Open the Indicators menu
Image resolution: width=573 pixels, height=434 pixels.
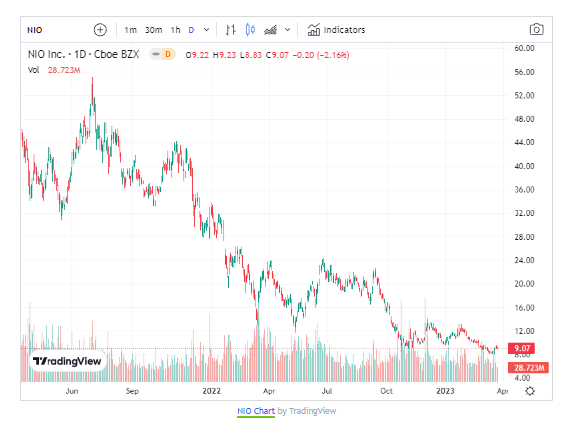(x=336, y=30)
